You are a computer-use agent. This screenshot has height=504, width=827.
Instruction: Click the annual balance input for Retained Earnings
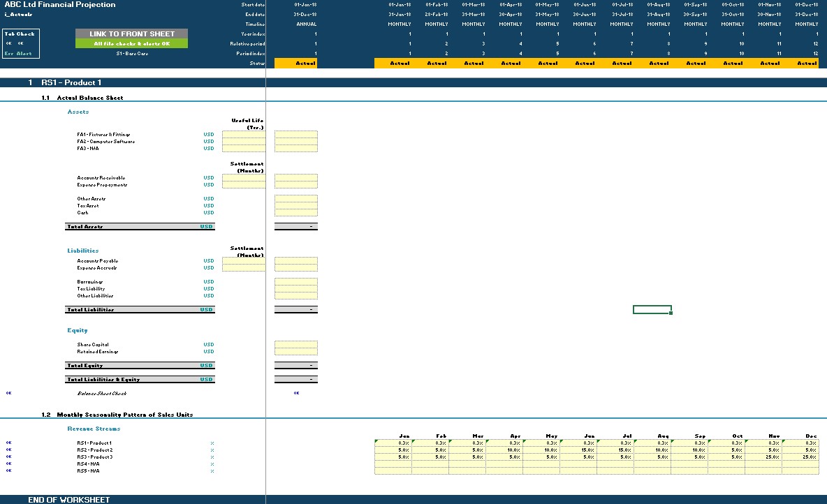[x=296, y=352]
